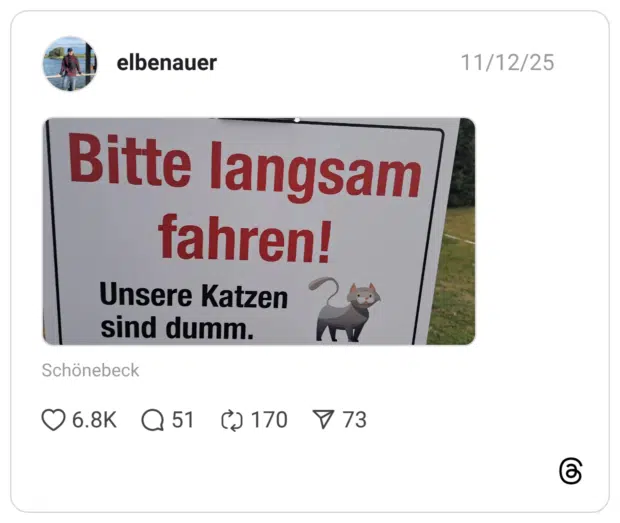
Task: Share post with paper plane icon
Action: coord(323,419)
